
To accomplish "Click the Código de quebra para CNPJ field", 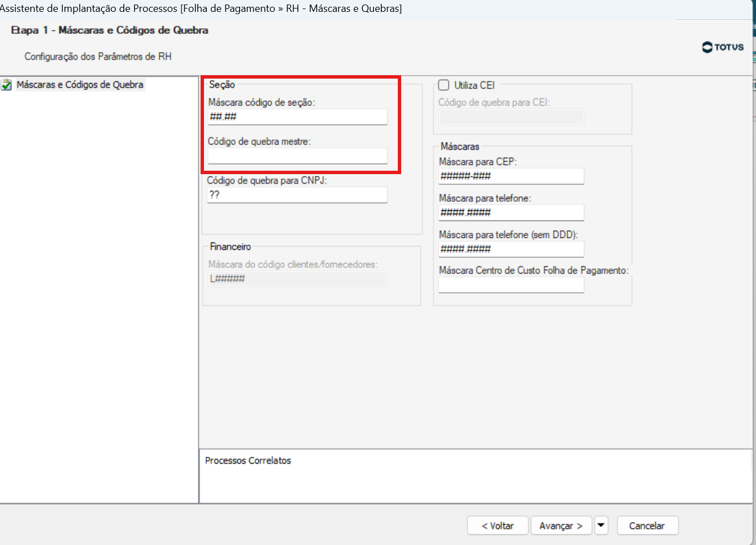I will click(297, 195).
